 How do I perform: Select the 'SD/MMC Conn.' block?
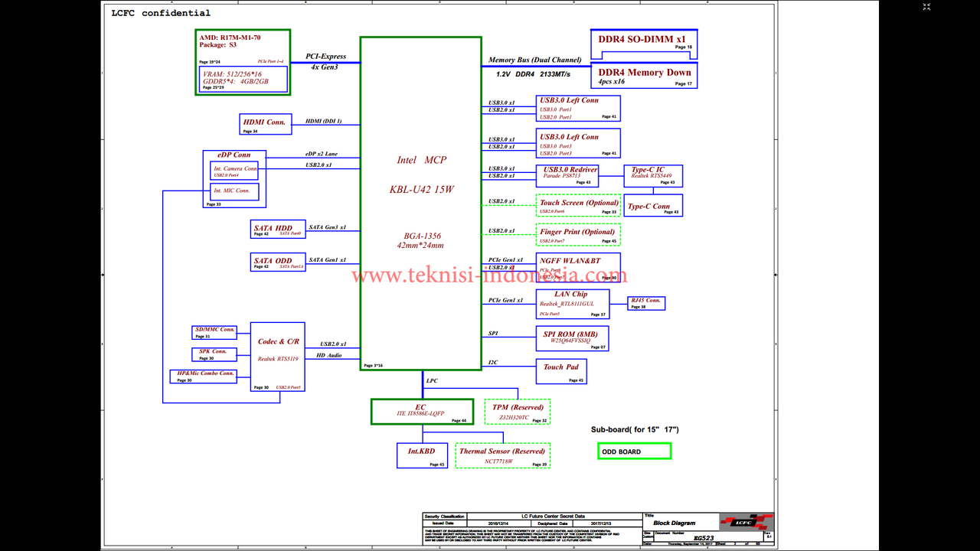[214, 332]
